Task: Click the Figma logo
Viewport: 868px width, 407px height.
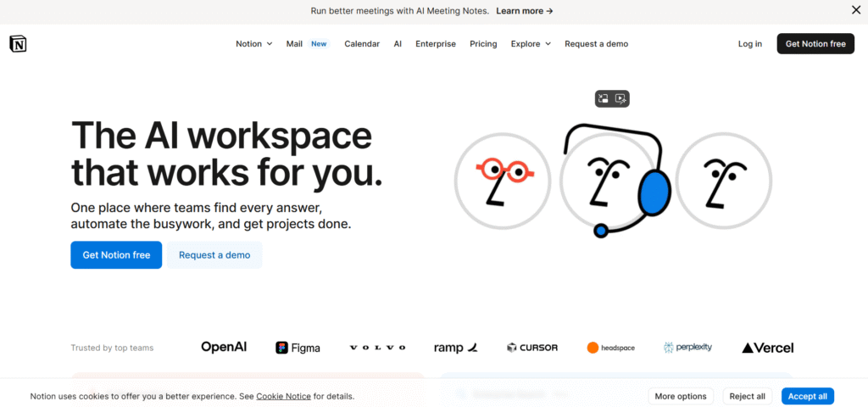Action: (298, 348)
